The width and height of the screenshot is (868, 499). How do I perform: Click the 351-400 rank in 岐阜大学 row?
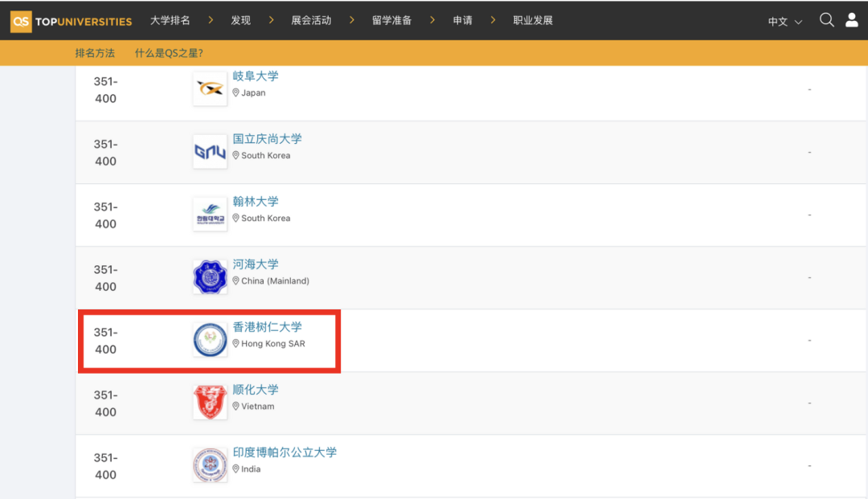click(105, 90)
